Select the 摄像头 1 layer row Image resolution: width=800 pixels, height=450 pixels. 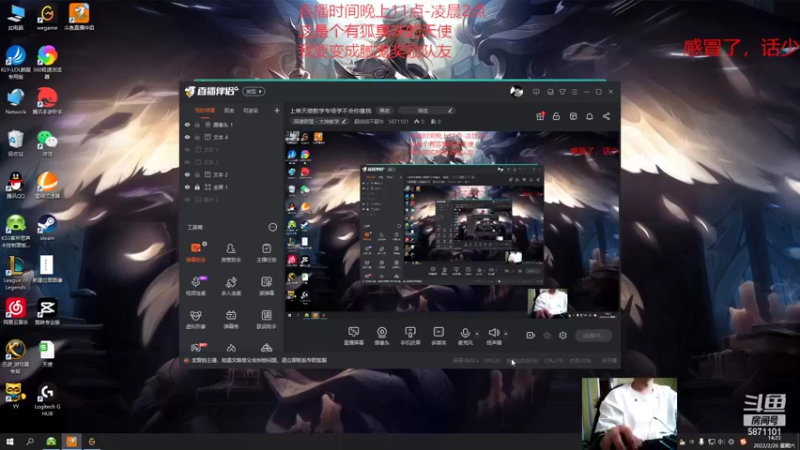232,124
